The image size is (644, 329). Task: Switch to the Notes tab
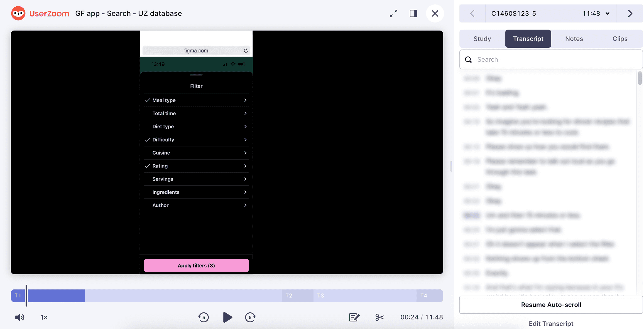[574, 39]
